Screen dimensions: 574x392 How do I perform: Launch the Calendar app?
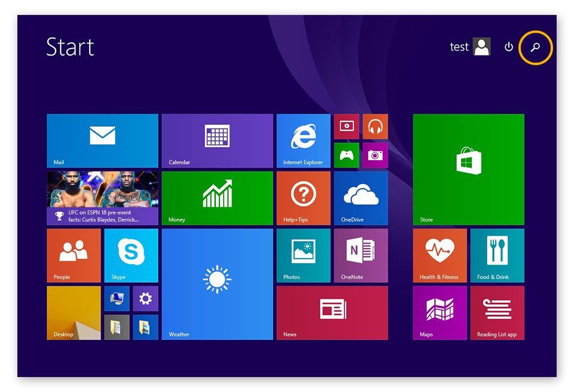pyautogui.click(x=216, y=140)
